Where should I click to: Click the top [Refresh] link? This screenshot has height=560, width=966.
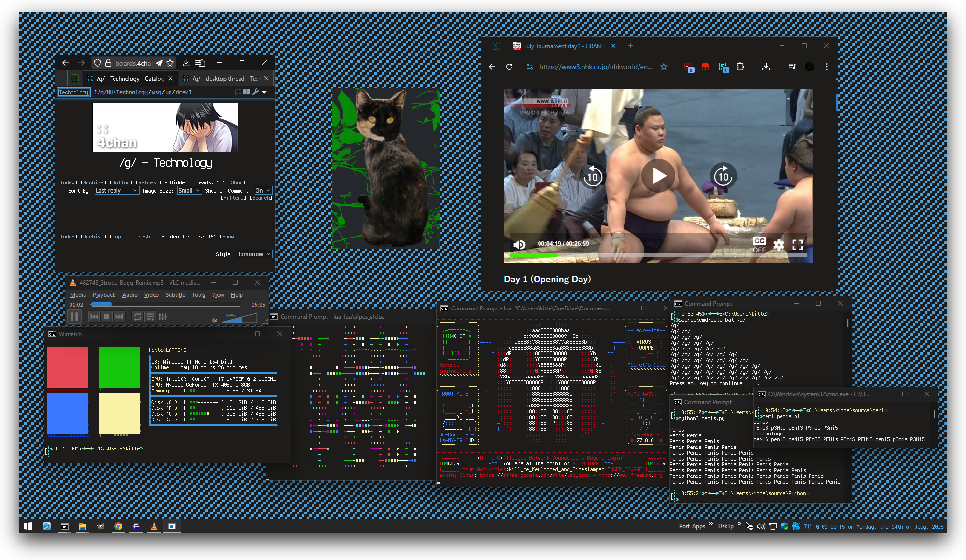[149, 182]
